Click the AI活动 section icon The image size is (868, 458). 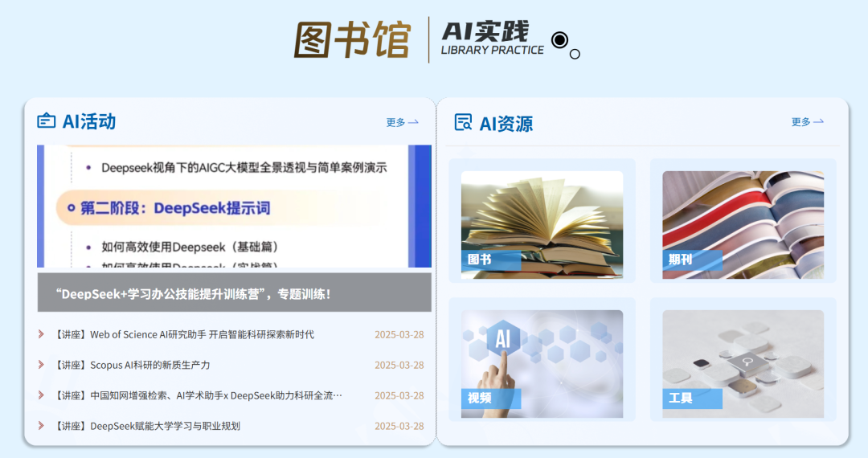point(46,121)
